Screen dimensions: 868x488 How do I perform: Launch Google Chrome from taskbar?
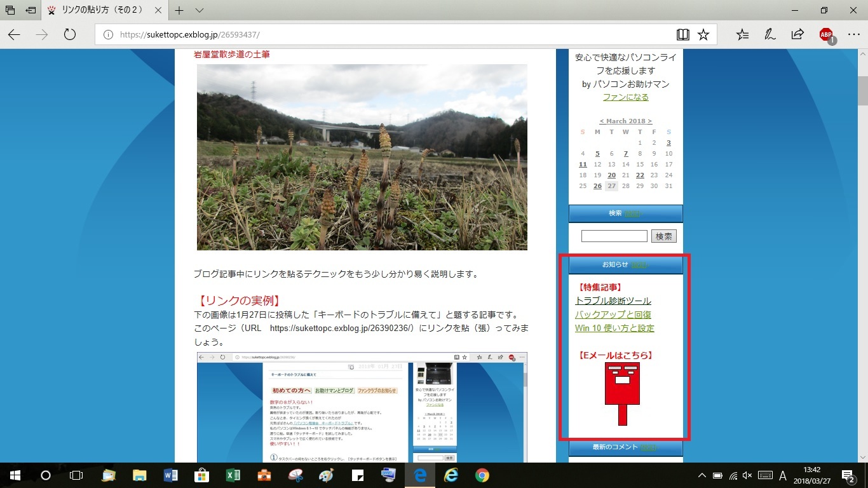pyautogui.click(x=482, y=475)
